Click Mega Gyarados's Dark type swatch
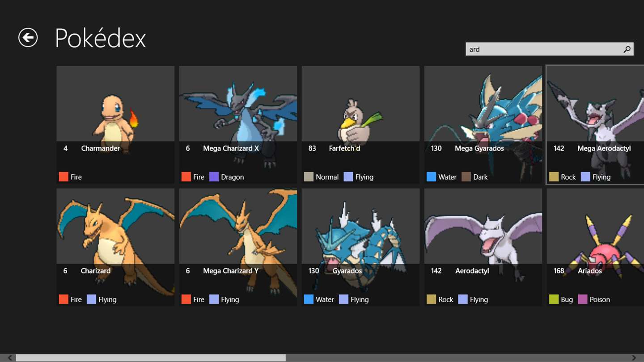Image resolution: width=644 pixels, height=362 pixels. click(x=466, y=177)
